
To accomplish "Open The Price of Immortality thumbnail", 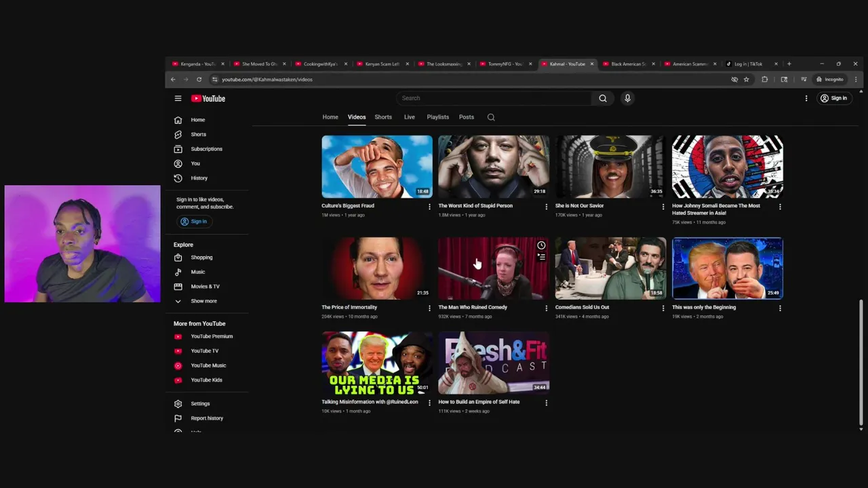I will pos(377,268).
